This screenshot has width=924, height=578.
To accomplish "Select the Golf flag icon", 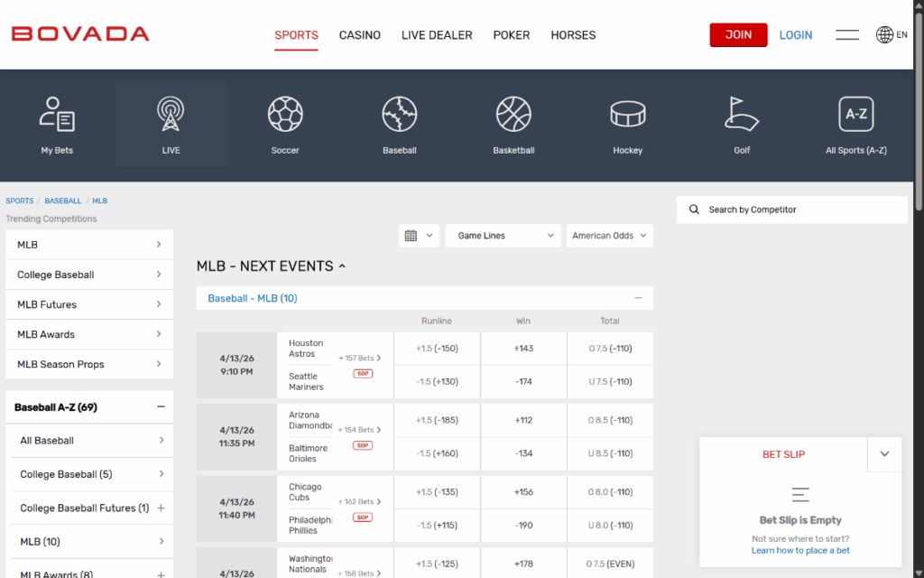I will (x=742, y=115).
